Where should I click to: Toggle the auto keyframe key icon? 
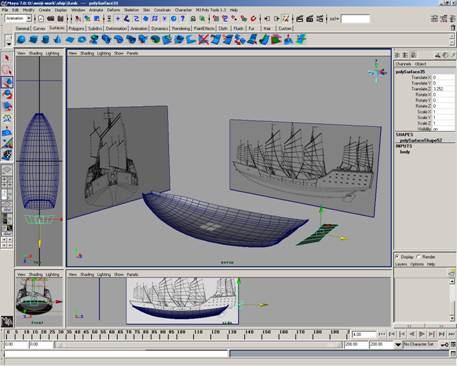445,344
